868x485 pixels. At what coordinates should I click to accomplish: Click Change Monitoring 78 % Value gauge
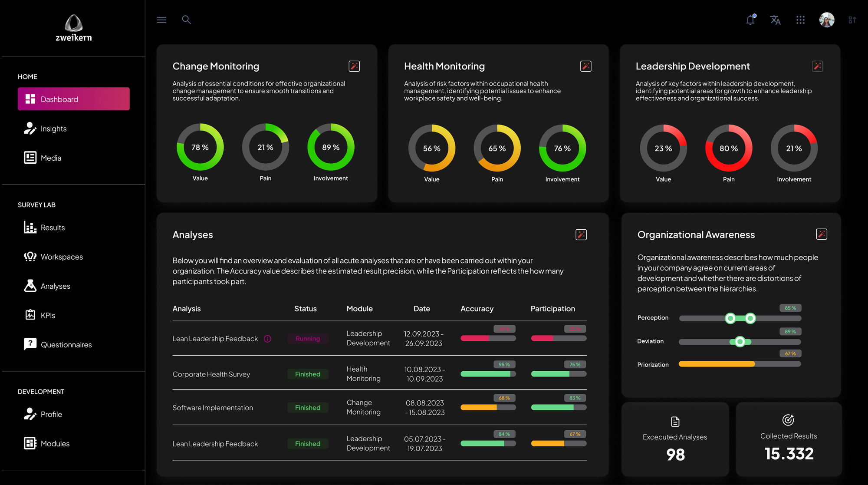click(200, 147)
